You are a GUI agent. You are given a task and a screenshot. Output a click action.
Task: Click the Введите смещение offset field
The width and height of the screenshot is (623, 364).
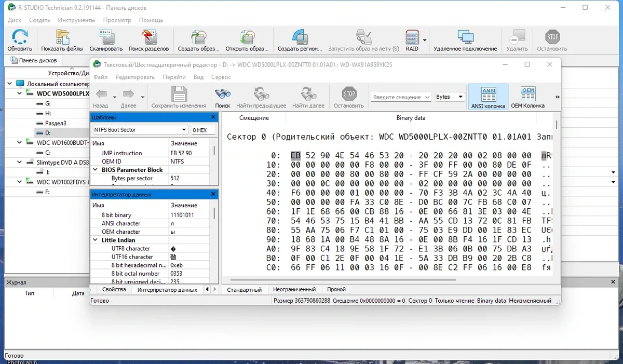[401, 97]
